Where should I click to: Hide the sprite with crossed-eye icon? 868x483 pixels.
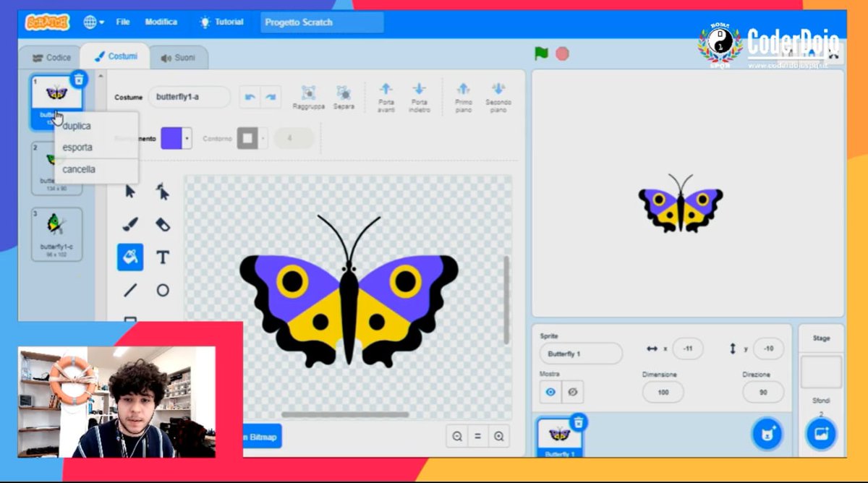(x=573, y=392)
